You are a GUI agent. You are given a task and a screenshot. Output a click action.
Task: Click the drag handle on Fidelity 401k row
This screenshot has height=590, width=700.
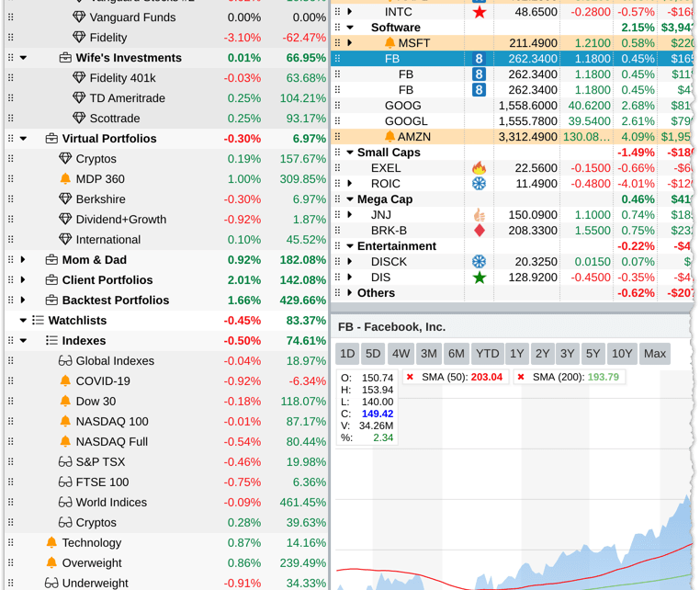point(11,78)
